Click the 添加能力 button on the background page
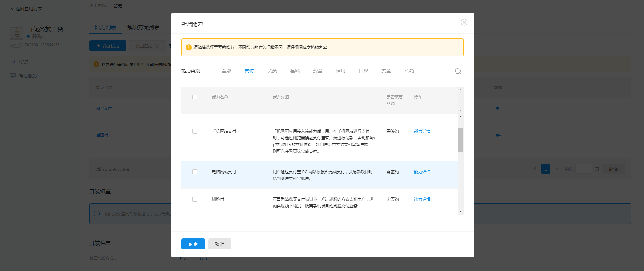Screen dimensions: 644x271 (x=108, y=46)
